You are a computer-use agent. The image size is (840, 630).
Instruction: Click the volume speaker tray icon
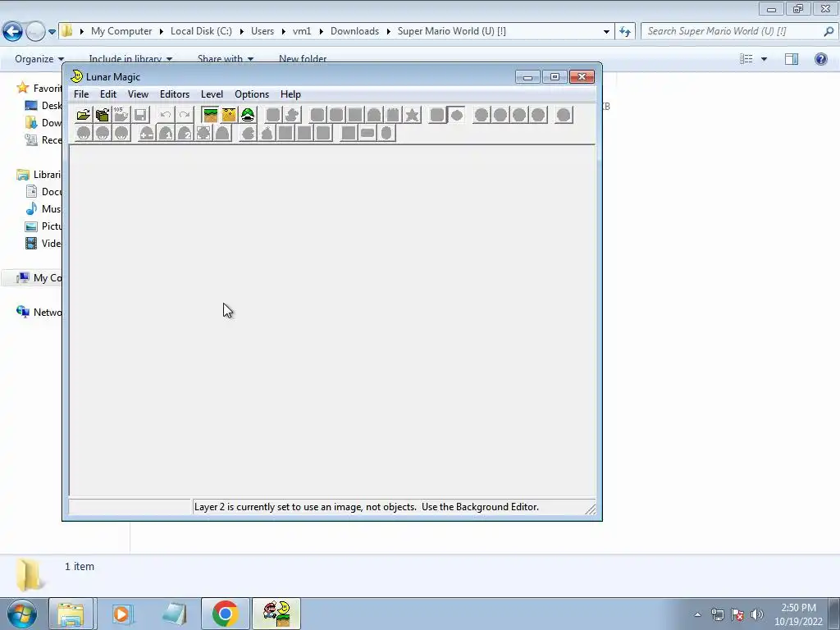pyautogui.click(x=757, y=614)
